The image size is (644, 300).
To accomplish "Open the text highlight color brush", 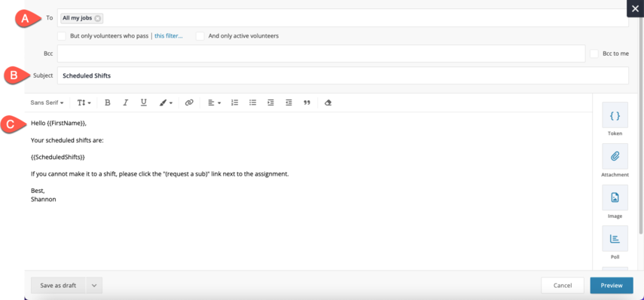I will (166, 103).
